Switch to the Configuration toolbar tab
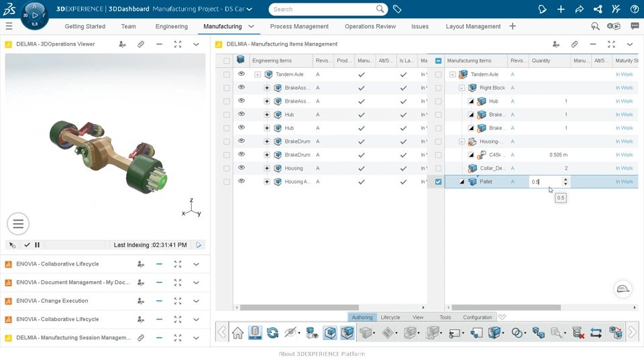 [477, 317]
